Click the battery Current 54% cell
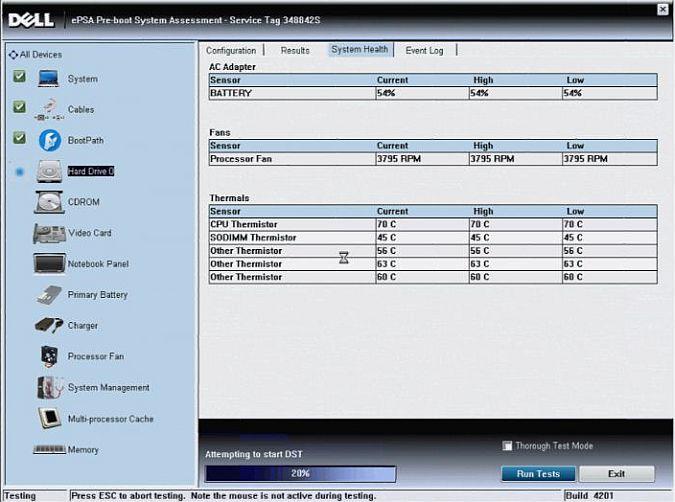 (422, 93)
